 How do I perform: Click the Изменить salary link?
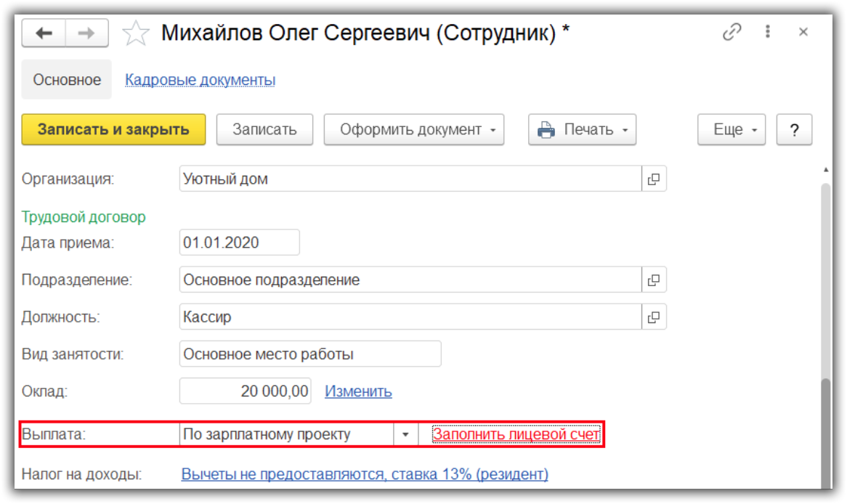tap(358, 391)
